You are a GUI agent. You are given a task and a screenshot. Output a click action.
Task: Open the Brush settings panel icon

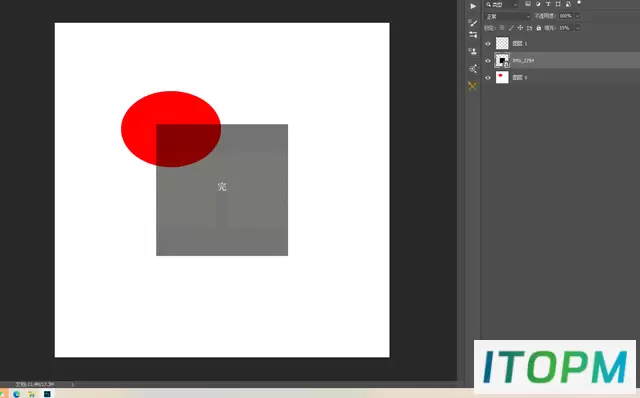(473, 23)
